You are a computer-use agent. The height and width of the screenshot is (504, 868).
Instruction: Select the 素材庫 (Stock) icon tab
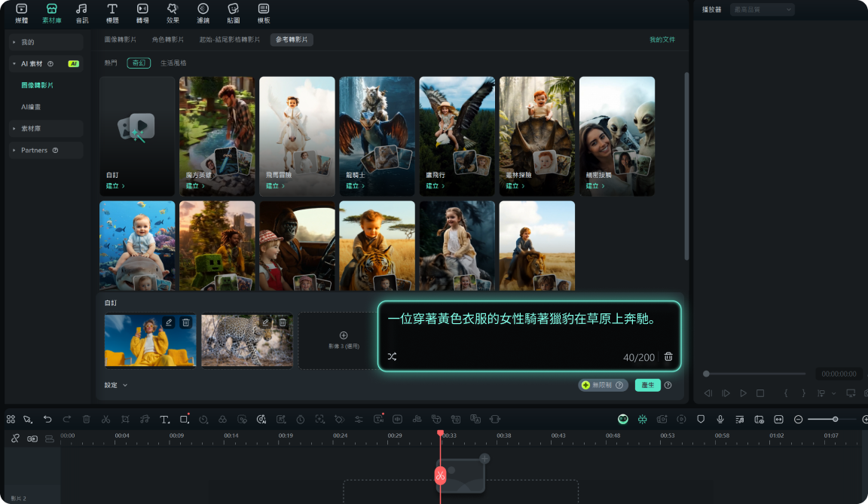pos(51,14)
